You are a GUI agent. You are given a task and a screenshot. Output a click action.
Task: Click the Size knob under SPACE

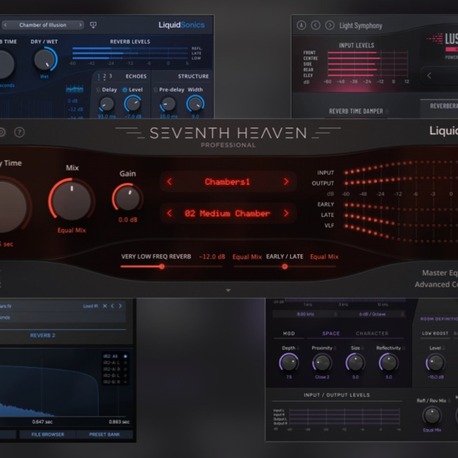(x=355, y=363)
